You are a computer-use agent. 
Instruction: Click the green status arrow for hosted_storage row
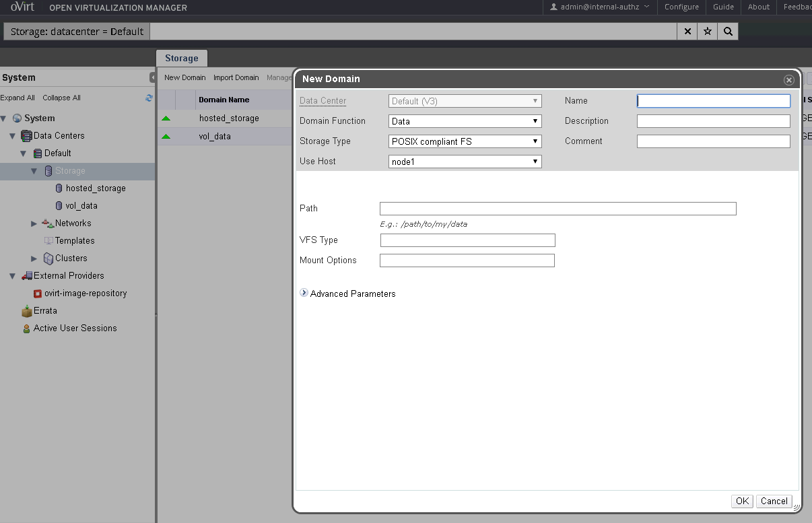click(166, 118)
